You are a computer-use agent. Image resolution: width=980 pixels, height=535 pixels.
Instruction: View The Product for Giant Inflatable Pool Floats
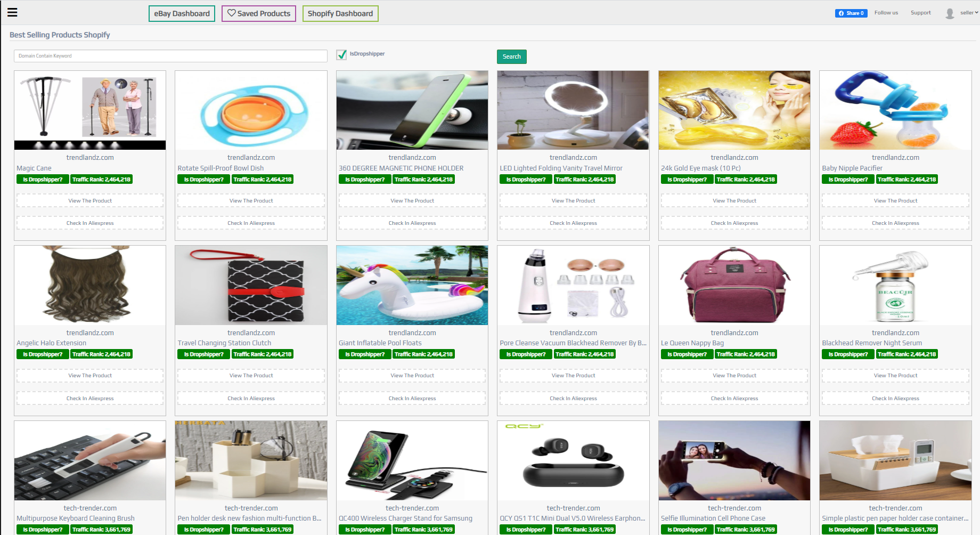[412, 376]
